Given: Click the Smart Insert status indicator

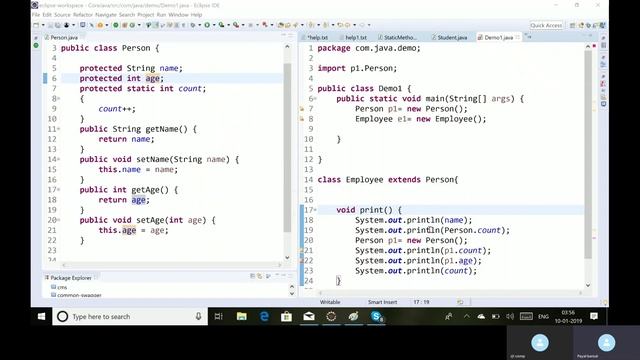Looking at the screenshot, I should (x=382, y=302).
